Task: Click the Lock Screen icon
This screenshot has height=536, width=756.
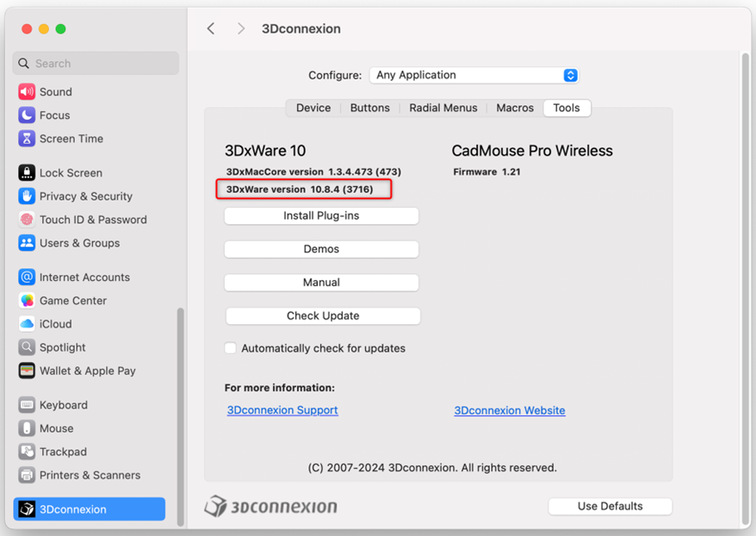Action: pyautogui.click(x=27, y=173)
